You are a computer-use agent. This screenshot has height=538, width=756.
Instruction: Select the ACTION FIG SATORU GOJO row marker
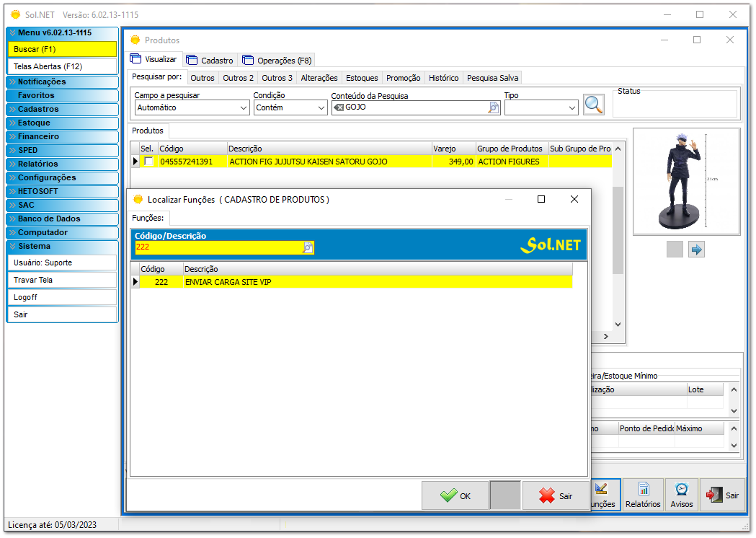point(135,162)
